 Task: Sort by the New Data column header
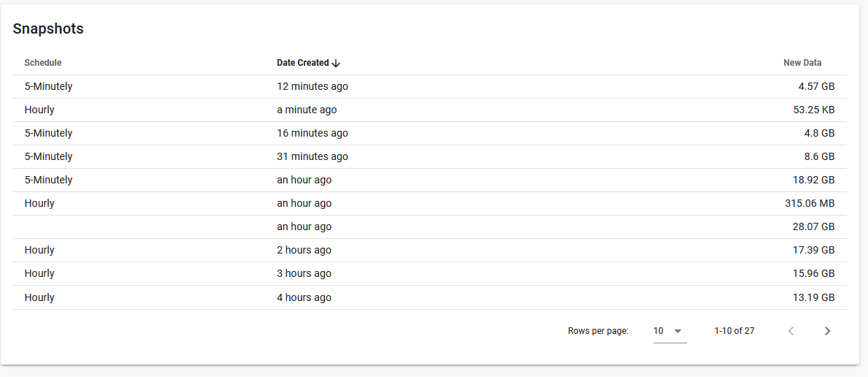(802, 63)
